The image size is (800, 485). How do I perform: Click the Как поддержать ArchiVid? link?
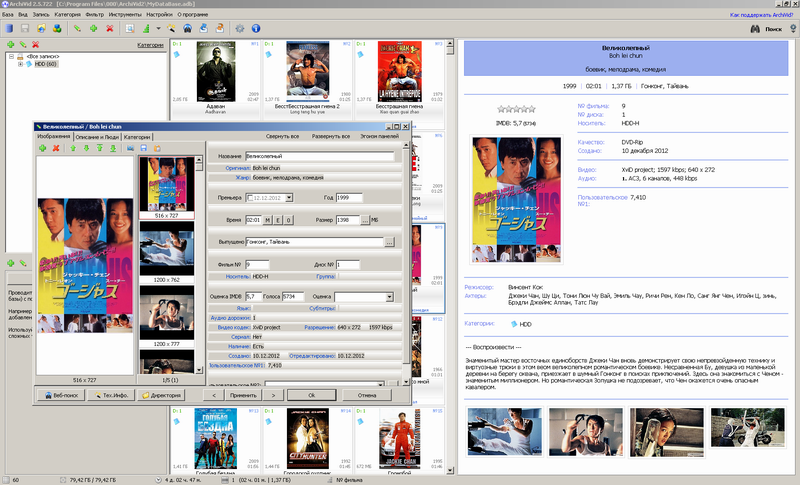(x=761, y=15)
